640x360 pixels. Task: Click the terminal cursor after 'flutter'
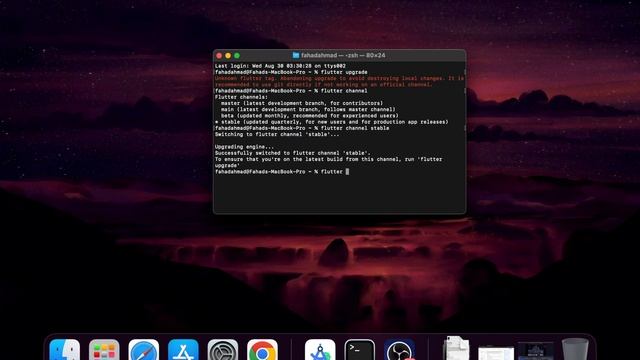click(x=347, y=172)
